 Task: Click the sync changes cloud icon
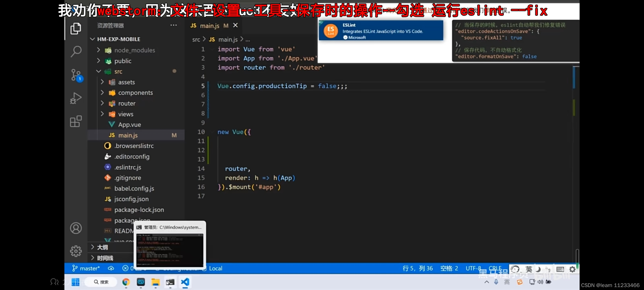click(x=111, y=268)
